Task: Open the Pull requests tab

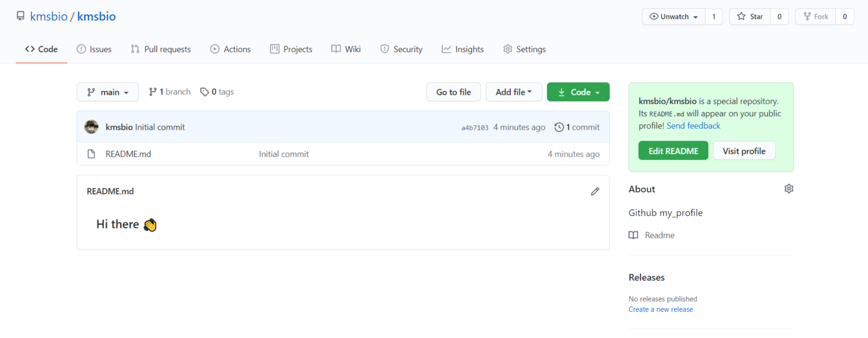Action: click(x=161, y=49)
